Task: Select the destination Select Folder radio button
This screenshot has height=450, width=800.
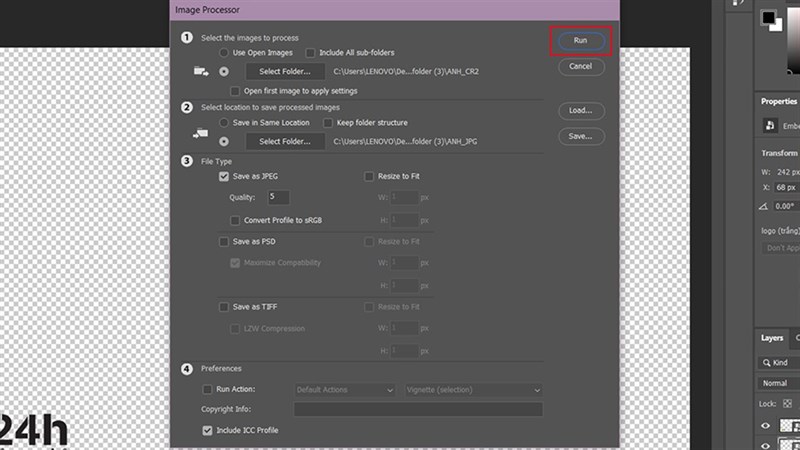Action: click(223, 141)
